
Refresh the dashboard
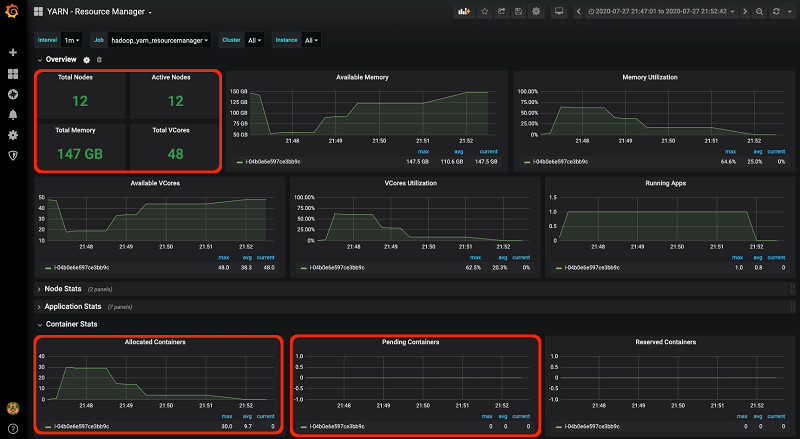[776, 11]
